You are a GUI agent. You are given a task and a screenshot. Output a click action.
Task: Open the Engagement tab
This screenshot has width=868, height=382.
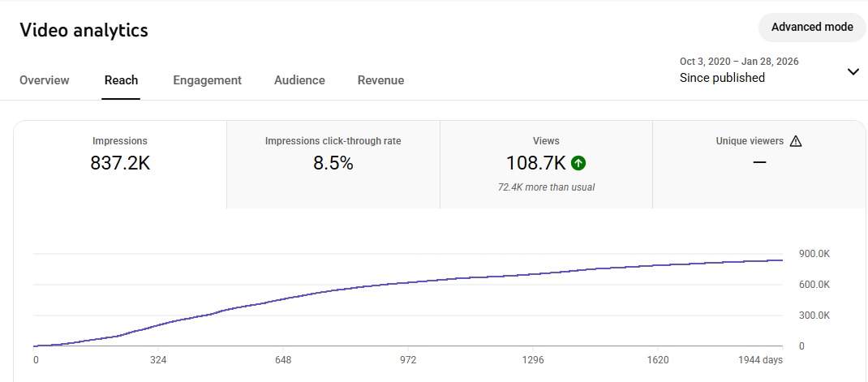pyautogui.click(x=207, y=80)
